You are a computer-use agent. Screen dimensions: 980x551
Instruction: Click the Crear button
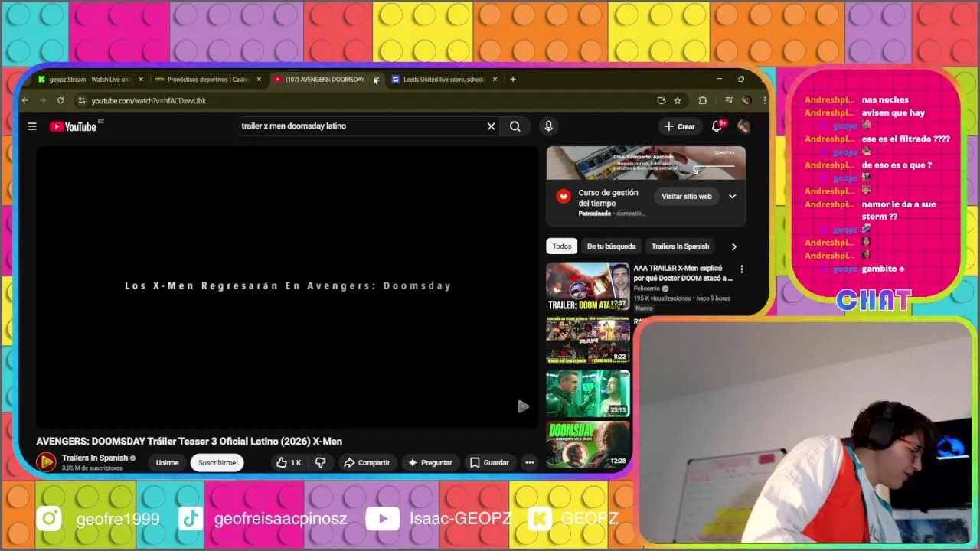680,126
